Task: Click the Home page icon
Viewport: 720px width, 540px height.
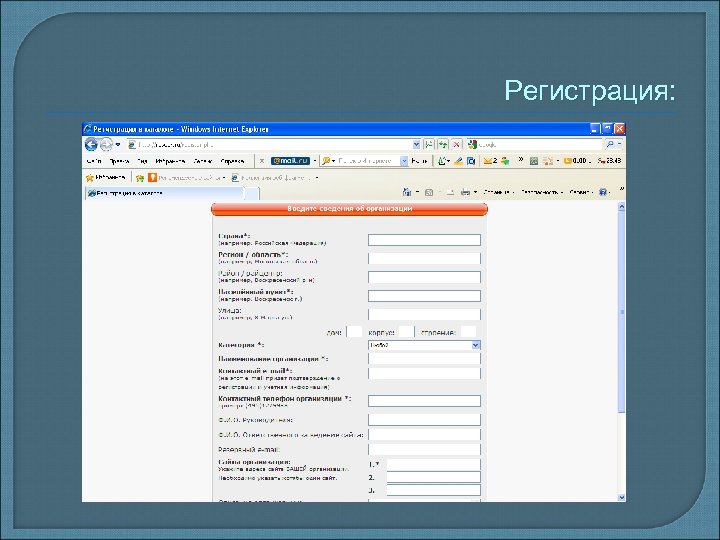Action: [x=407, y=192]
